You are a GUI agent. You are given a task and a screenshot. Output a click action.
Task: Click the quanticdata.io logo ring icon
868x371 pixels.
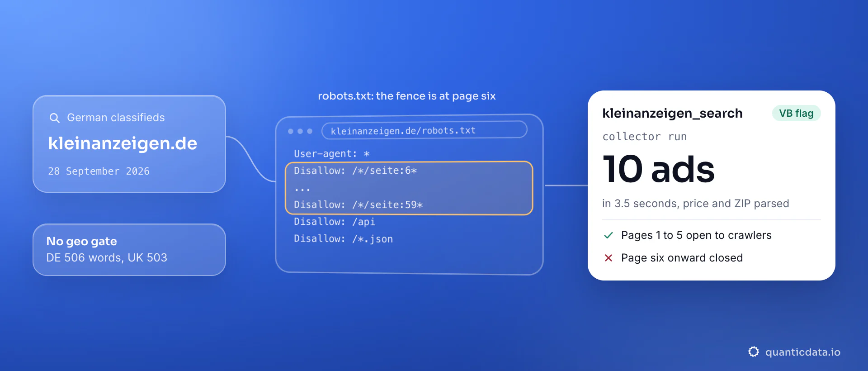pos(754,352)
